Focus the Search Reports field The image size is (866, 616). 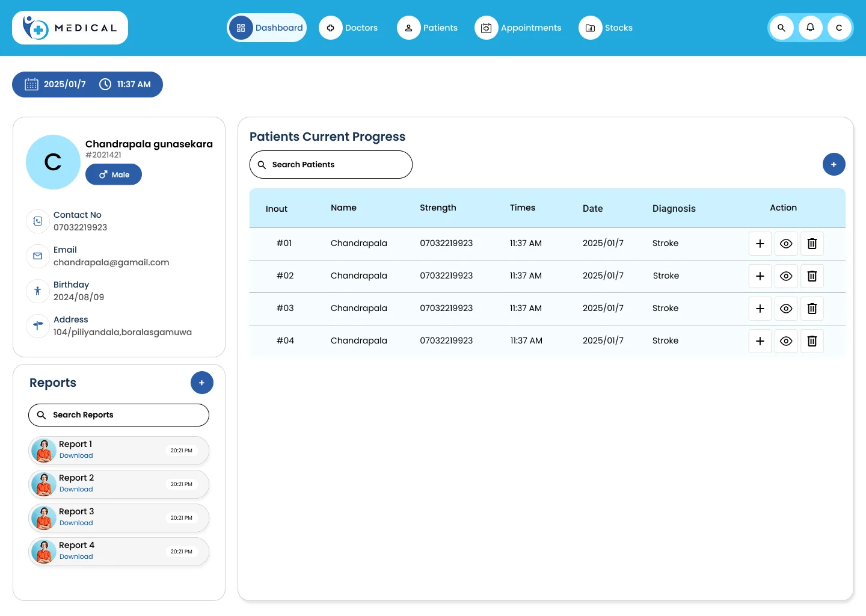tap(118, 415)
